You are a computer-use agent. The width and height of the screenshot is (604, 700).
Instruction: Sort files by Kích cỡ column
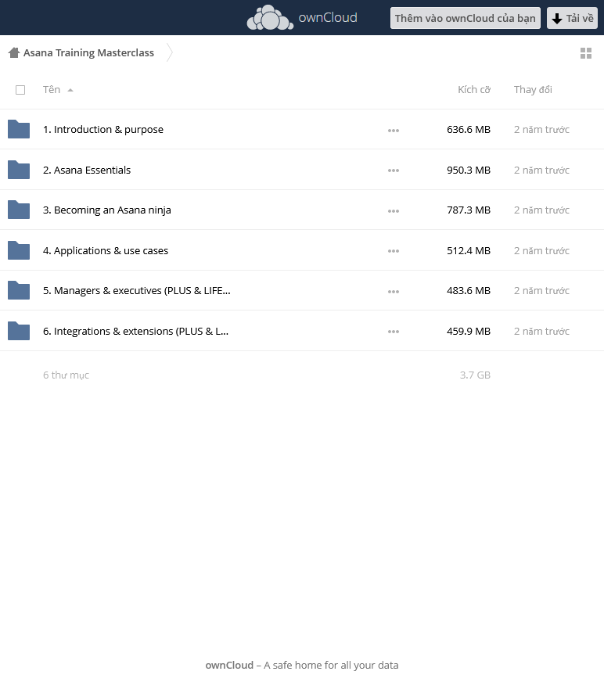point(474,90)
